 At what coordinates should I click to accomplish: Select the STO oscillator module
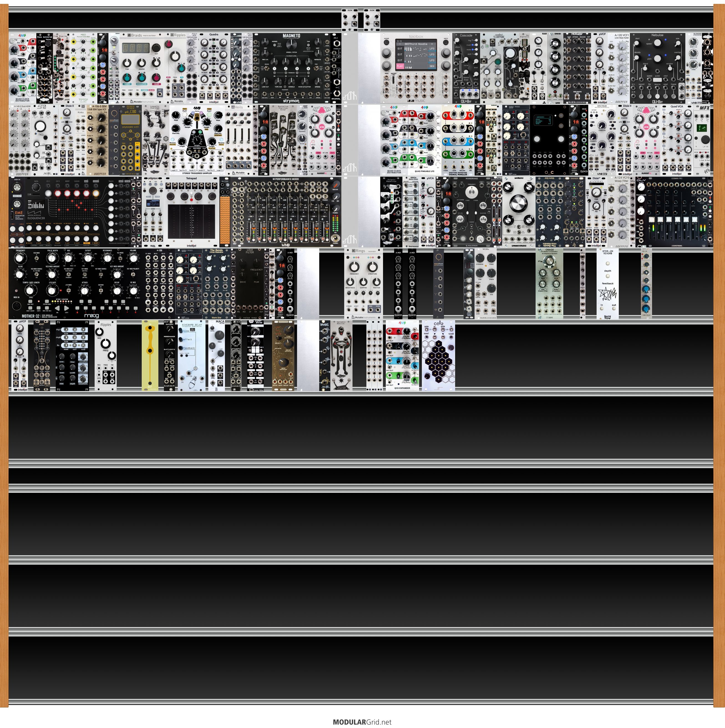(42, 140)
